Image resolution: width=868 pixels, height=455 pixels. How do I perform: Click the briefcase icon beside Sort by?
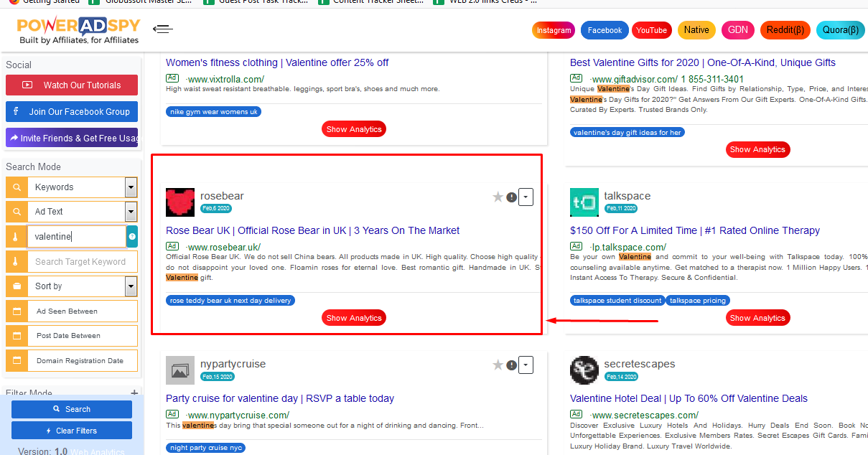[x=17, y=286]
